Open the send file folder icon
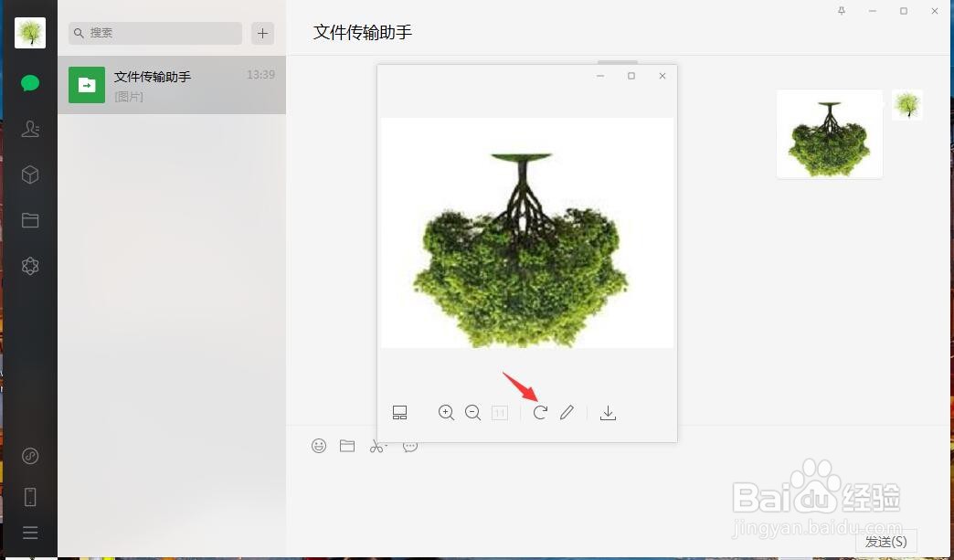This screenshot has width=954, height=560. (347, 446)
